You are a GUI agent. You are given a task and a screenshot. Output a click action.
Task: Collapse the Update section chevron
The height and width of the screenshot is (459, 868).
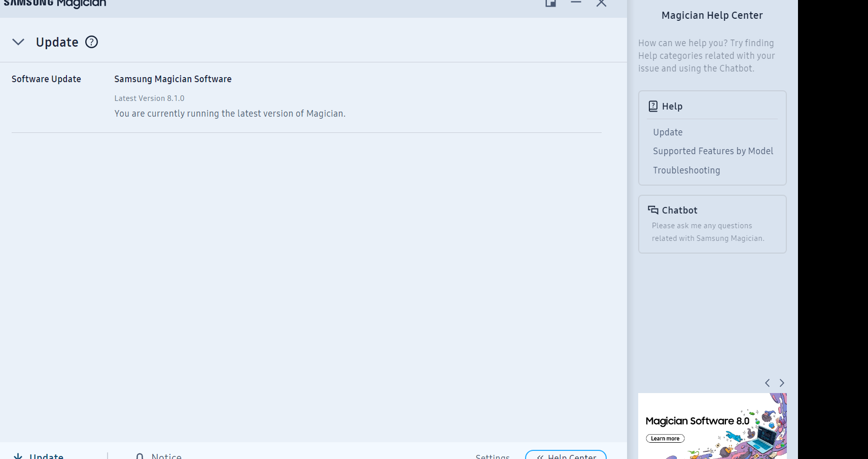click(18, 42)
